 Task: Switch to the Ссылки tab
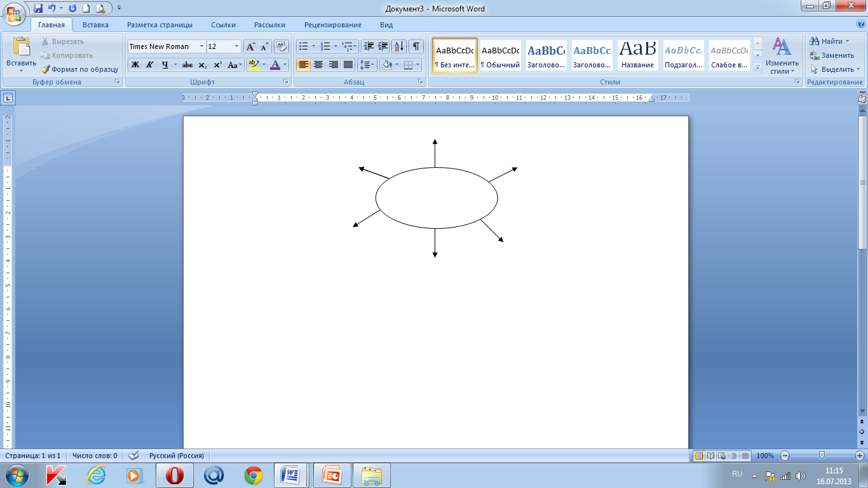pyautogui.click(x=223, y=25)
